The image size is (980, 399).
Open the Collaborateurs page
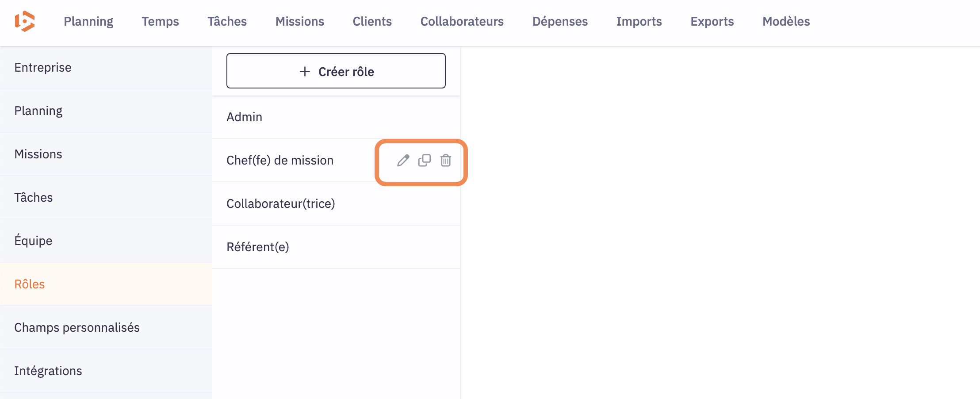462,22
